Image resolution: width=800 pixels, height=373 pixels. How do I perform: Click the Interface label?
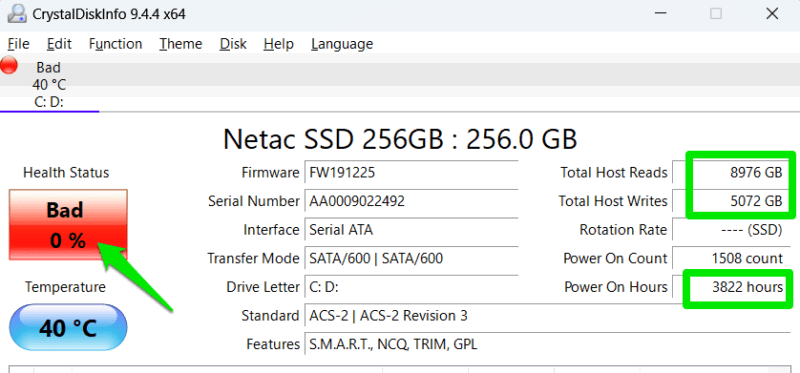coord(271,230)
